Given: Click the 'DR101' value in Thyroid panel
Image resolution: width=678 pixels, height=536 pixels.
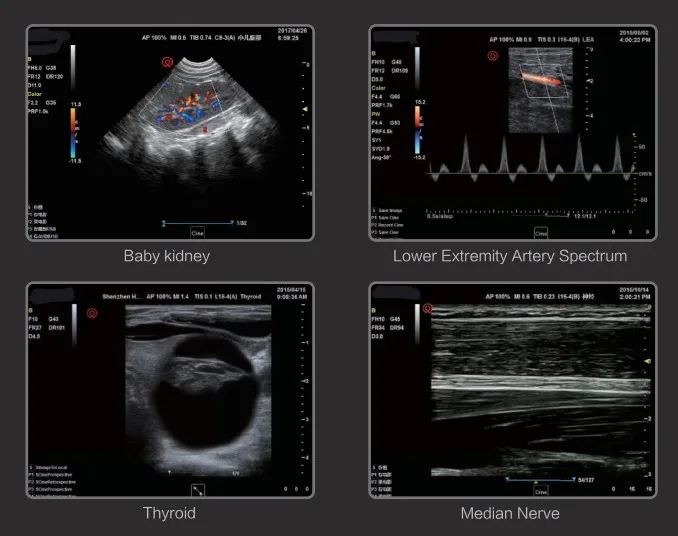Looking at the screenshot, I should tap(57, 328).
